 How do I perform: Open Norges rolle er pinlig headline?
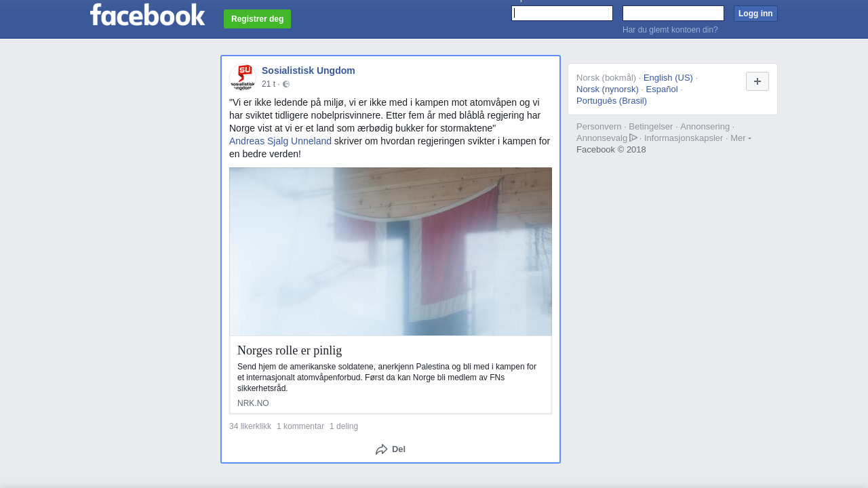290,350
